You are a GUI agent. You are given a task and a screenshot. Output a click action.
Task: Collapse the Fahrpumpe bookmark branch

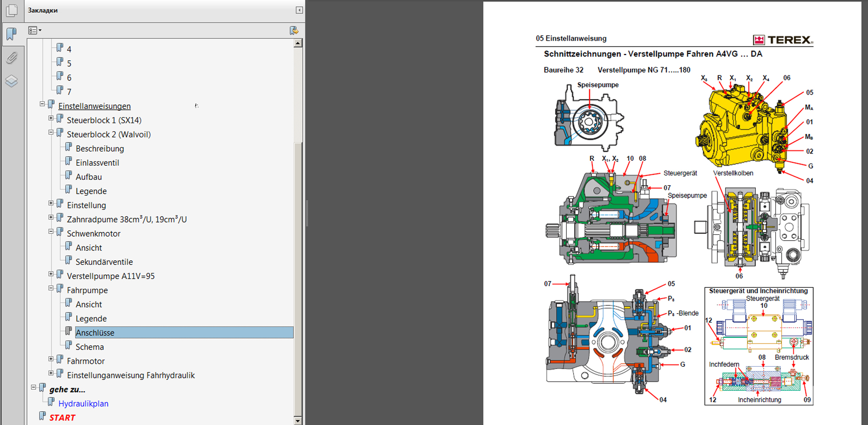(51, 289)
